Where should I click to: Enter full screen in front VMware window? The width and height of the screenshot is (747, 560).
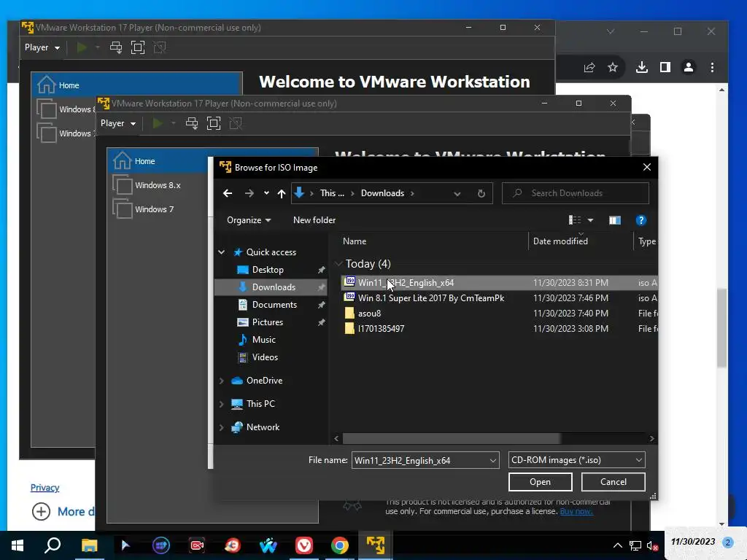[214, 123]
